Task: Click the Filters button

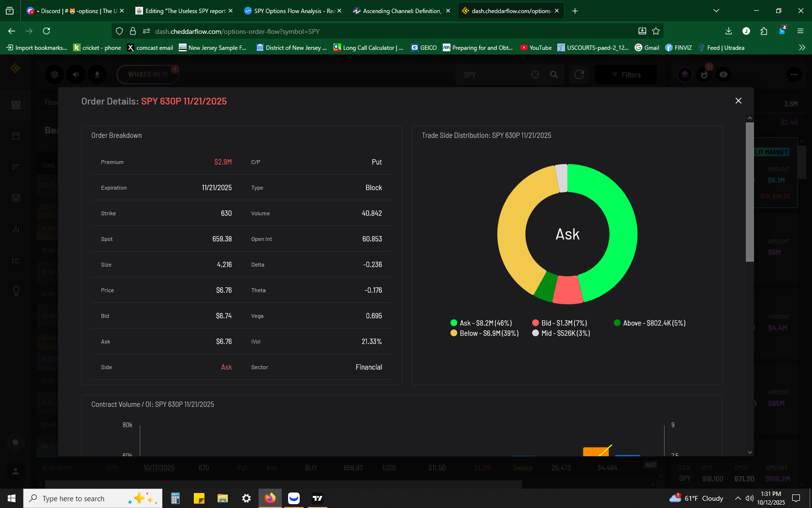Action: [626, 75]
